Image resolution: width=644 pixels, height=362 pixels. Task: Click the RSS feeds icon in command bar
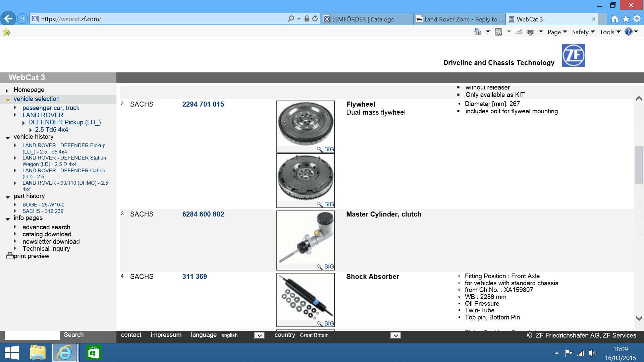498,32
